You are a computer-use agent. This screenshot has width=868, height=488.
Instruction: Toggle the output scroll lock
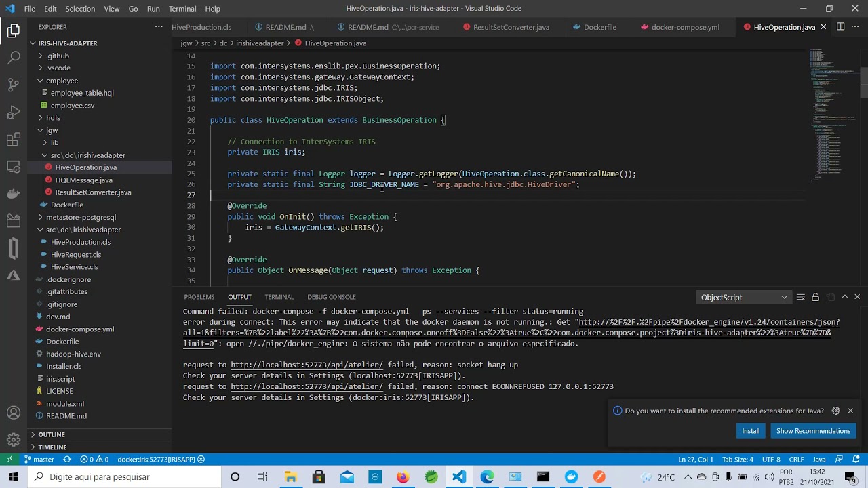(815, 297)
